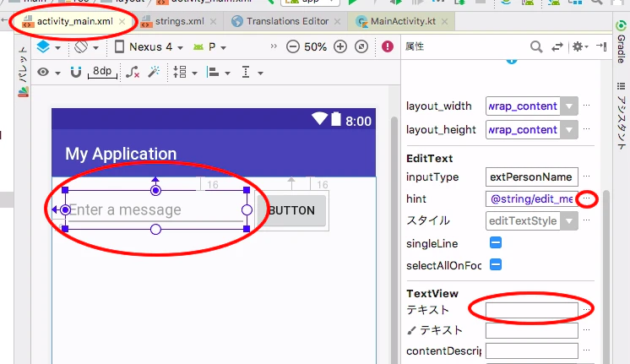The image size is (630, 364).
Task: Open the layout_height dropdown arrow
Action: click(569, 130)
